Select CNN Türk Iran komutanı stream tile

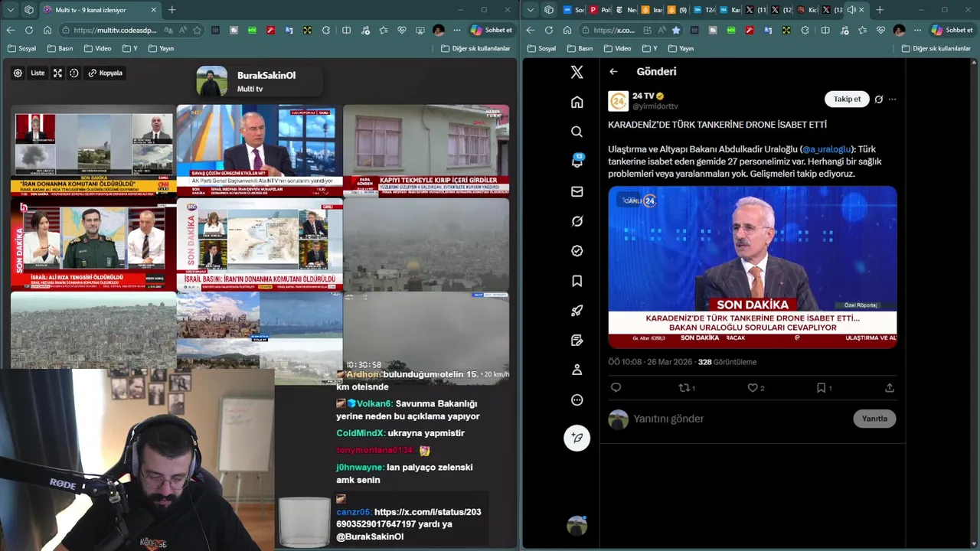click(93, 152)
